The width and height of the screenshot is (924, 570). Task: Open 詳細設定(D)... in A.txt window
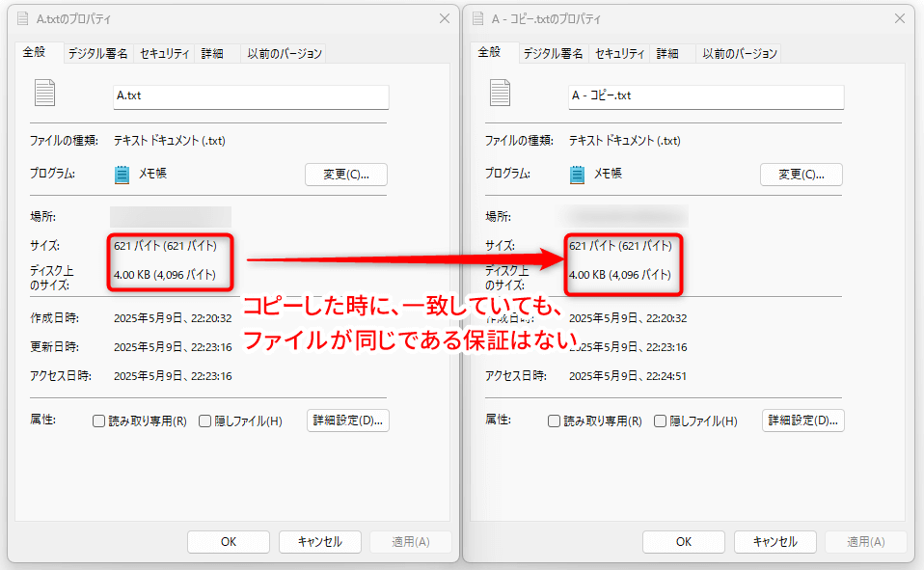[x=347, y=421]
